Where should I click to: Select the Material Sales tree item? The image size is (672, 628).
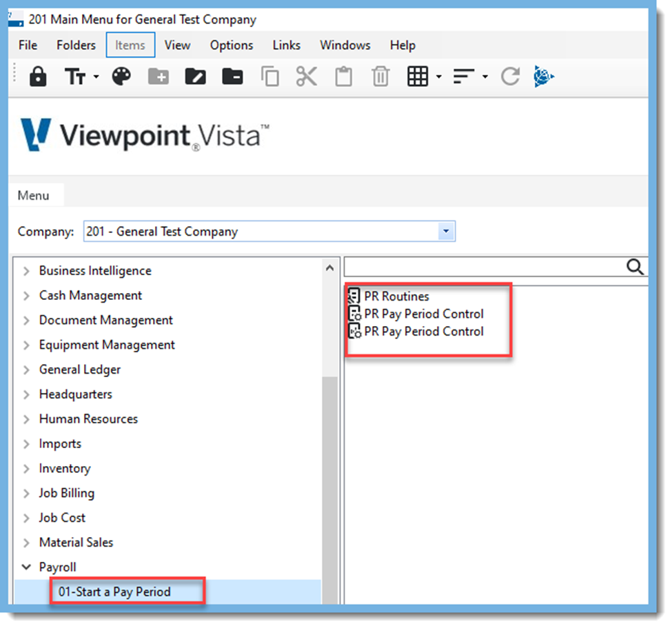[76, 543]
